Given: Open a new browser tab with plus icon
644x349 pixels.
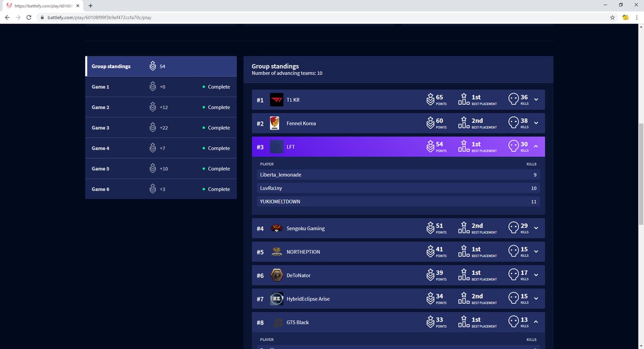Looking at the screenshot, I should click(90, 5).
